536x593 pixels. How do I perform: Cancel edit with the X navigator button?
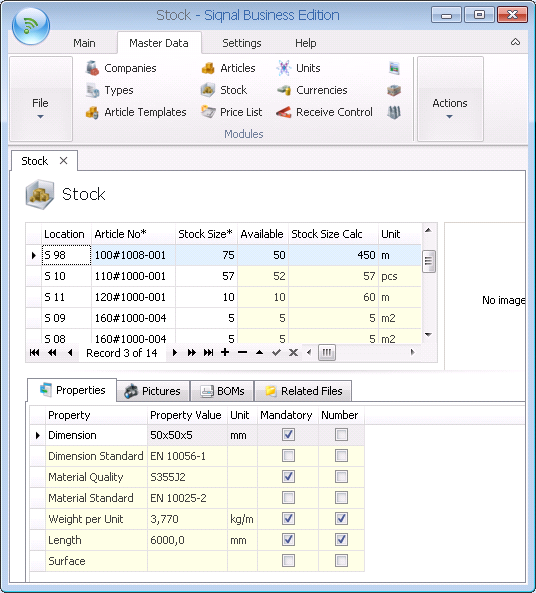click(x=293, y=352)
